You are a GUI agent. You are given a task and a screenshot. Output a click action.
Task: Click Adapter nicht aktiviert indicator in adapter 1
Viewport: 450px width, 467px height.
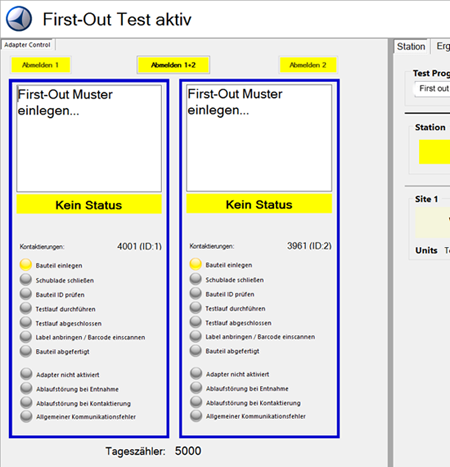click(26, 374)
